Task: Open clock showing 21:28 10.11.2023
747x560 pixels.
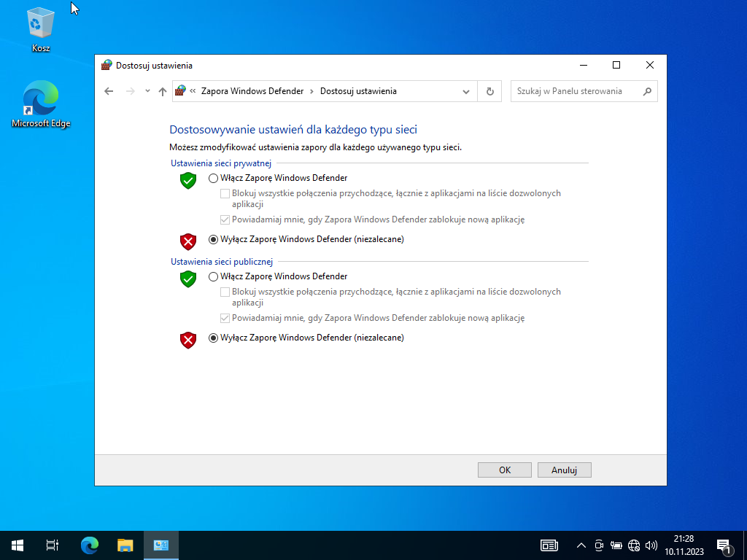Action: coord(684,545)
